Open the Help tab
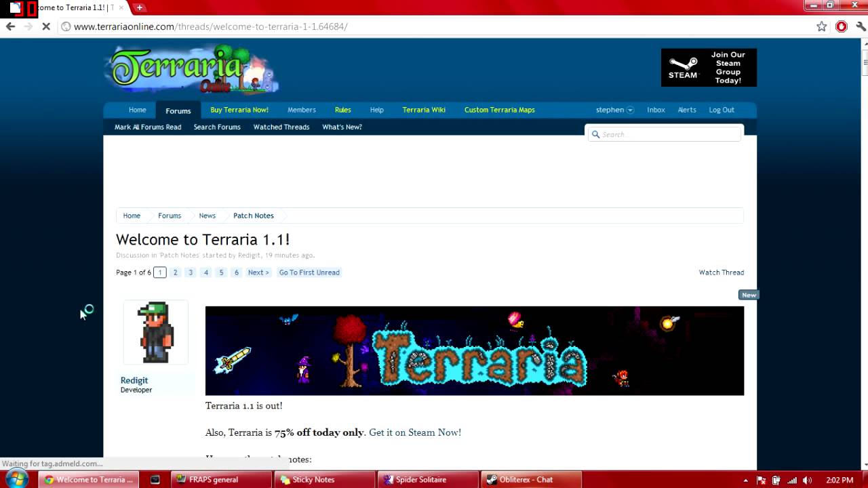 pyautogui.click(x=377, y=110)
